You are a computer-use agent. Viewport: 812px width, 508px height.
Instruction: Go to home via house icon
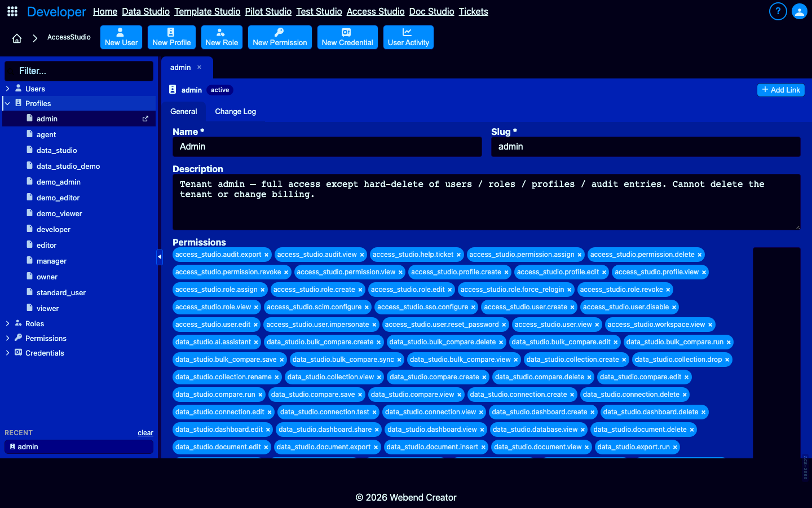(x=17, y=38)
